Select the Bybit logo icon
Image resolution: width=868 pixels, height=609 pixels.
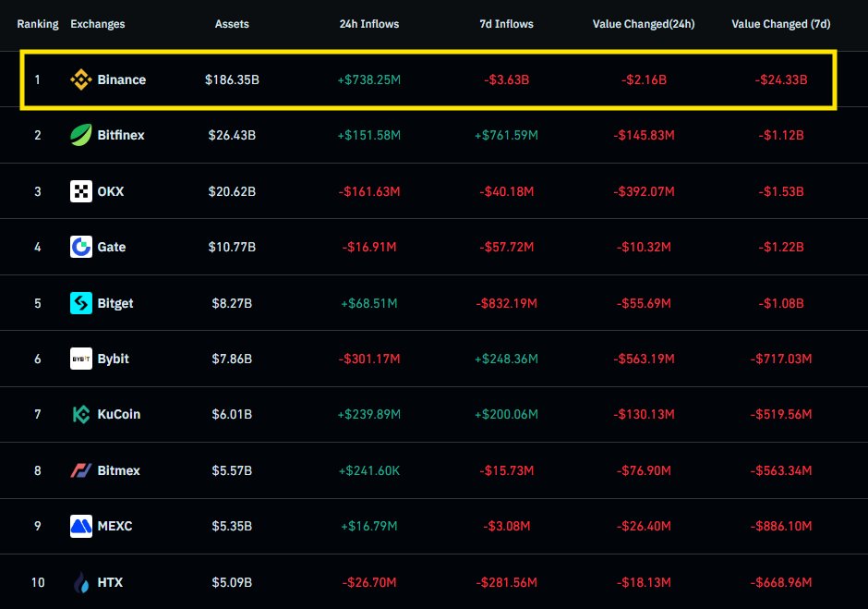click(80, 359)
